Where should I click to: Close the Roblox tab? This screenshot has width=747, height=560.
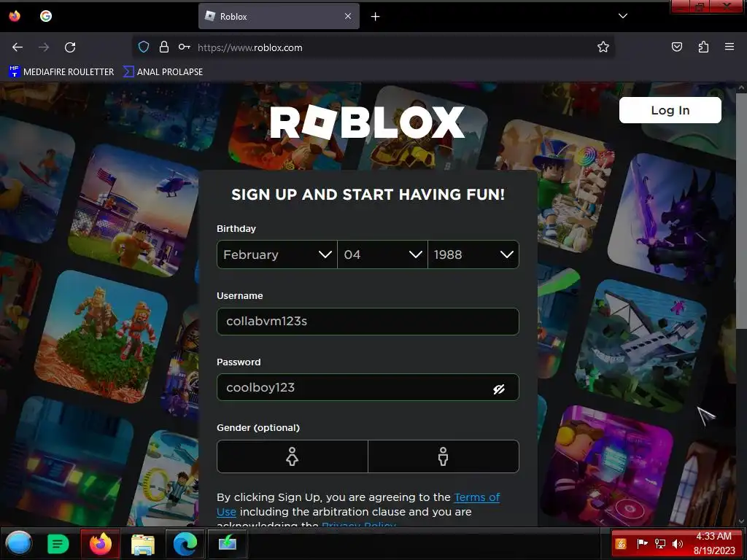348,16
